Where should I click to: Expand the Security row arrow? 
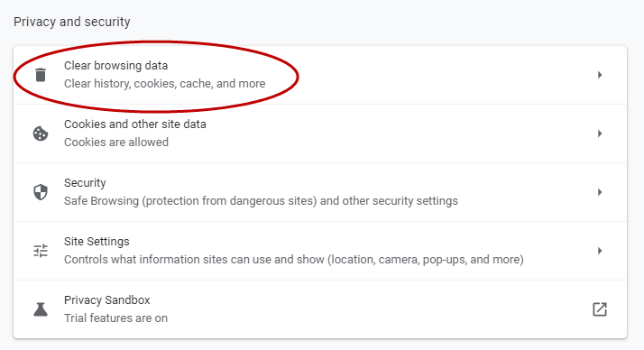click(600, 192)
